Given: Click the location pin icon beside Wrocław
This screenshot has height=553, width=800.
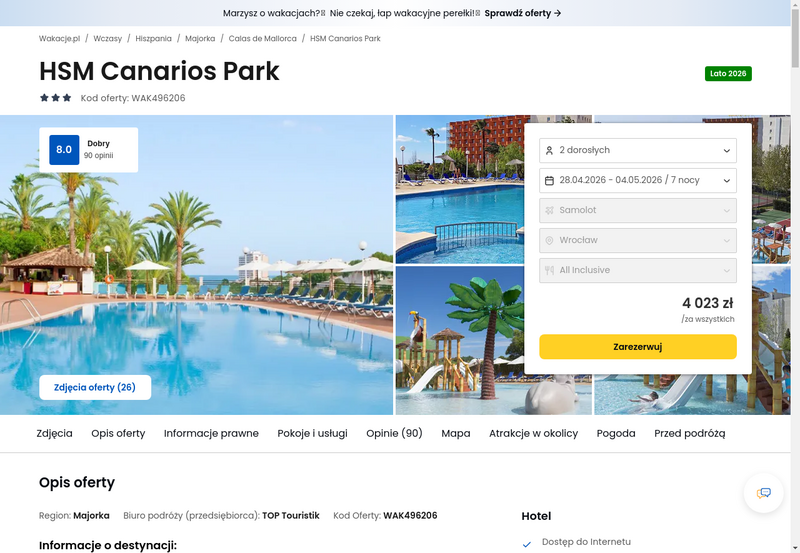Looking at the screenshot, I should [549, 240].
